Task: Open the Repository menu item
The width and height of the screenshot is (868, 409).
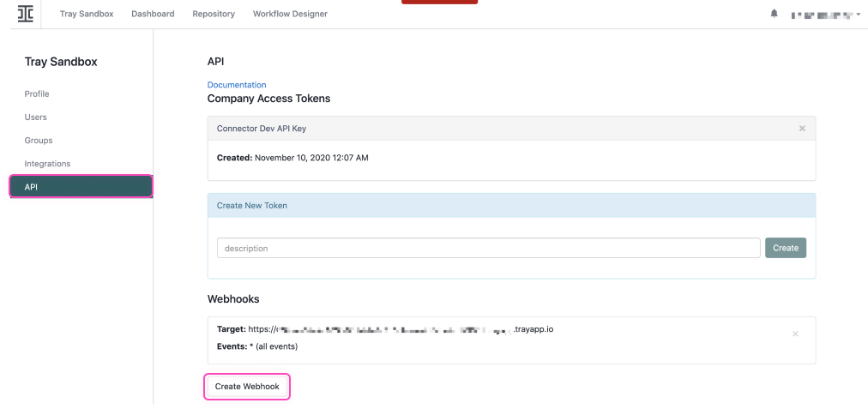Action: [x=214, y=14]
